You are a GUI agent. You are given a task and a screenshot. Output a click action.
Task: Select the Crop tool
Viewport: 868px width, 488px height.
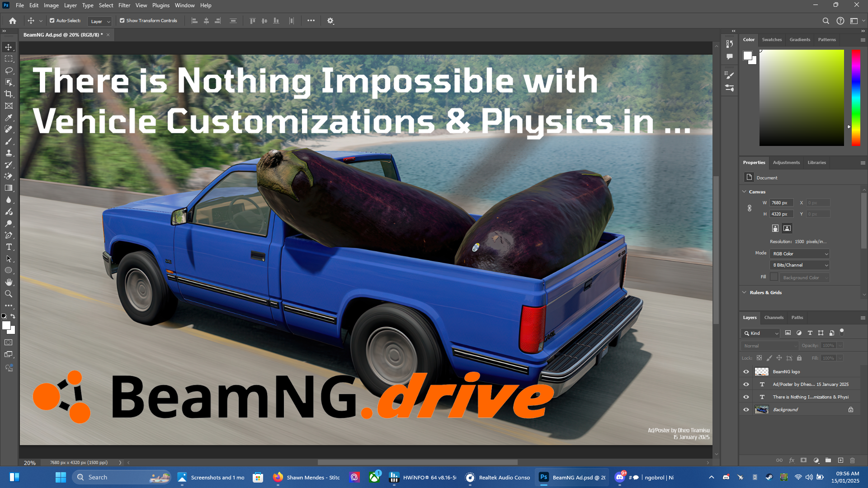9,94
